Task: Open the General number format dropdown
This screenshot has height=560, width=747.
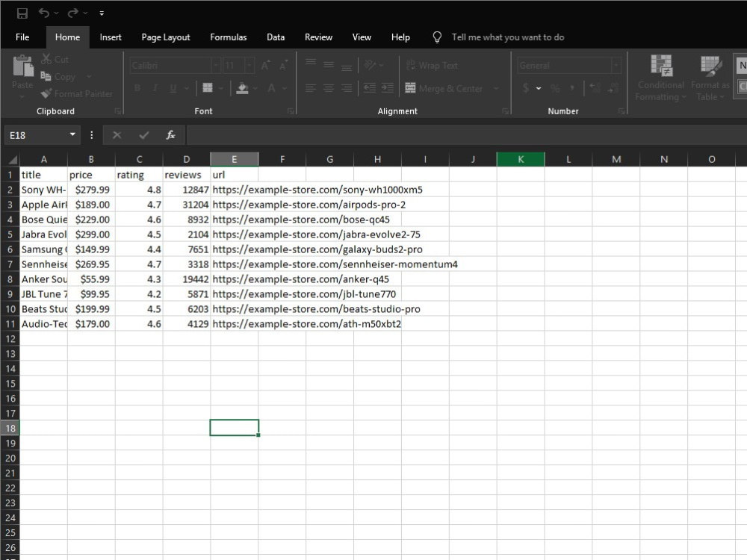Action: point(616,65)
